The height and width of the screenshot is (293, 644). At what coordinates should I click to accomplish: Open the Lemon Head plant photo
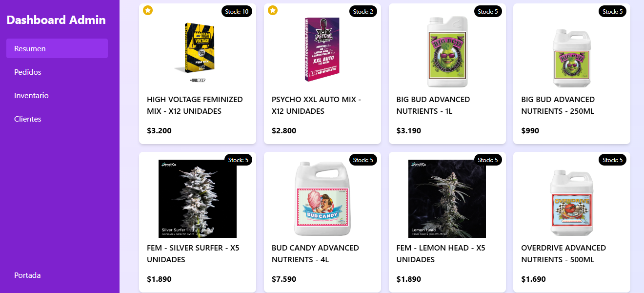coord(447,199)
